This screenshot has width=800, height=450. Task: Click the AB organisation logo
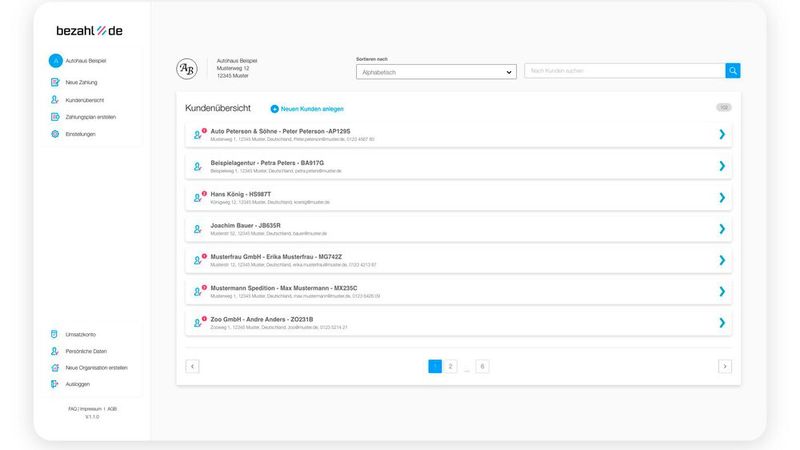(x=187, y=69)
